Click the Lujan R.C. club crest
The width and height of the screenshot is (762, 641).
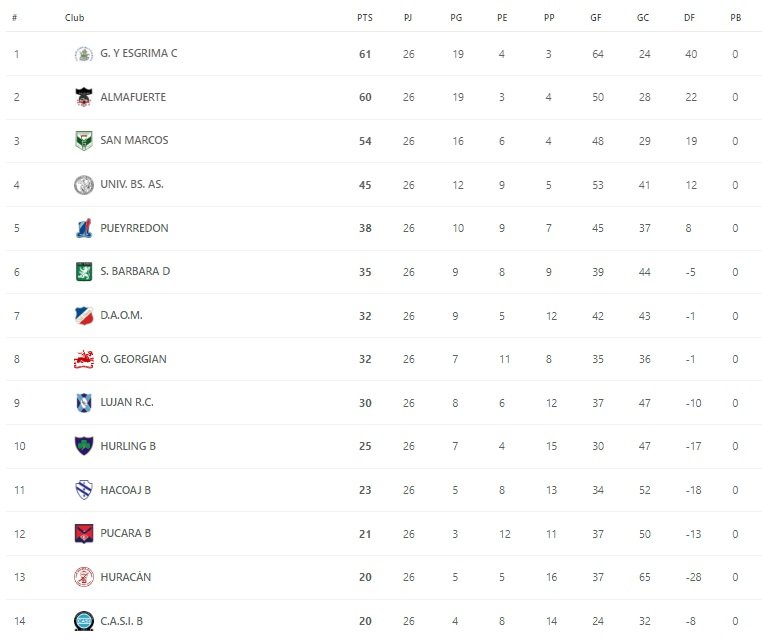coord(84,402)
